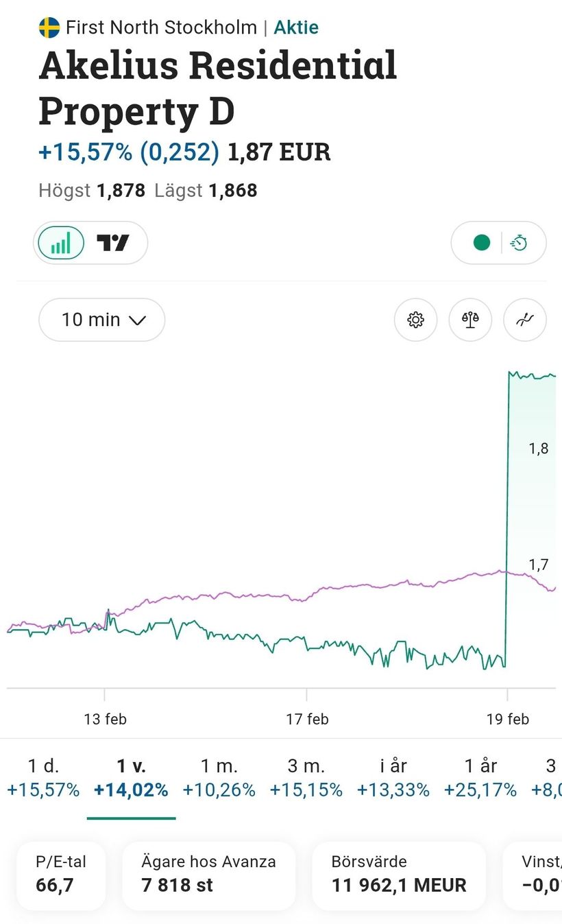This screenshot has width=562, height=924.
Task: Select the i år period tab
Action: pyautogui.click(x=393, y=778)
